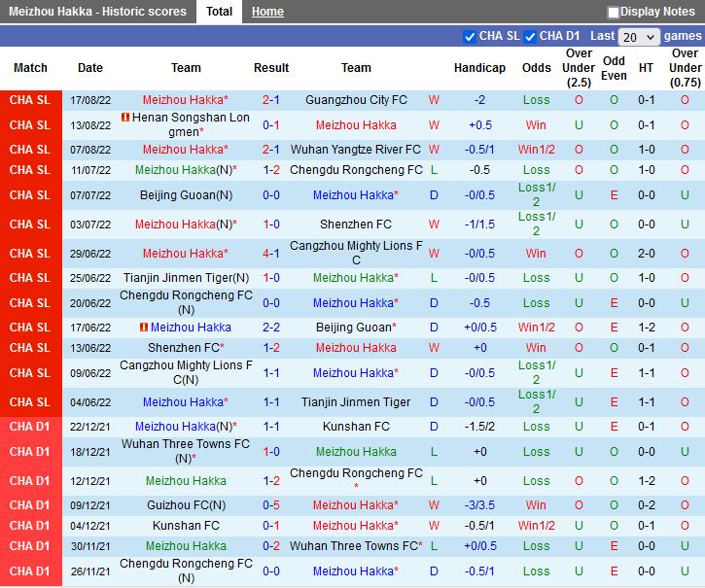This screenshot has height=588, width=705.
Task: Click CHA SL league cell for 17/08/22
Action: (x=30, y=100)
